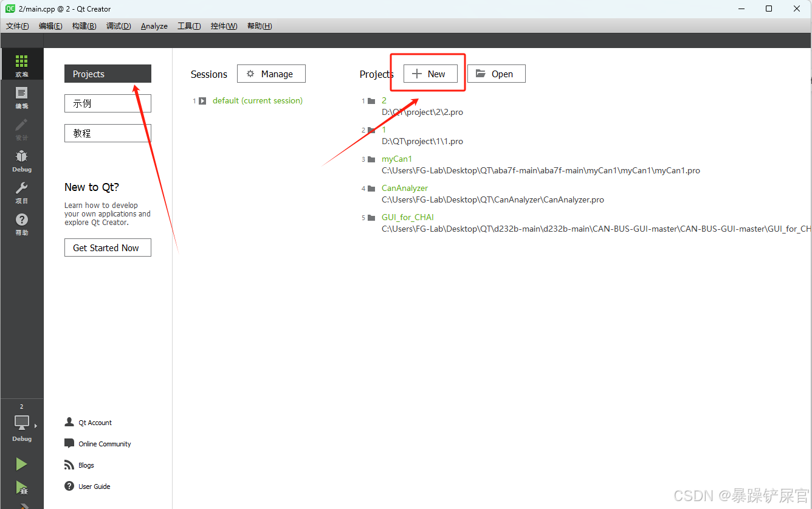812x509 pixels.
Task: Open recent project CanAnalyzer
Action: click(x=405, y=188)
